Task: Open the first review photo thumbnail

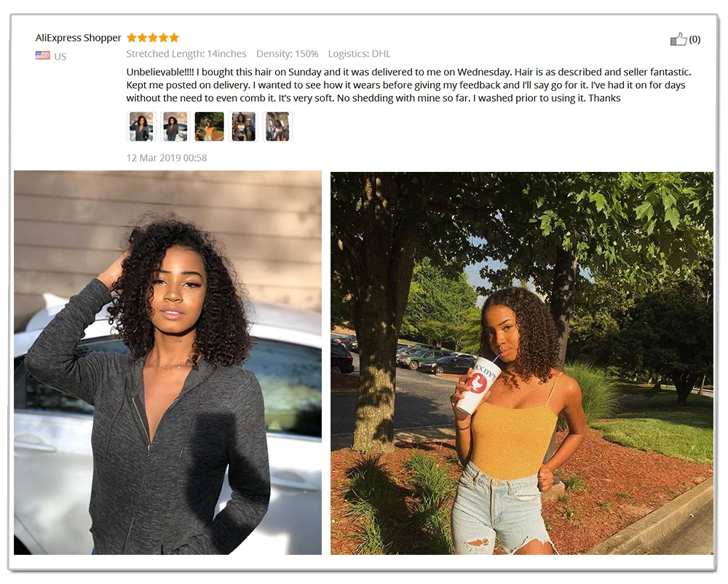Action: coord(141,126)
